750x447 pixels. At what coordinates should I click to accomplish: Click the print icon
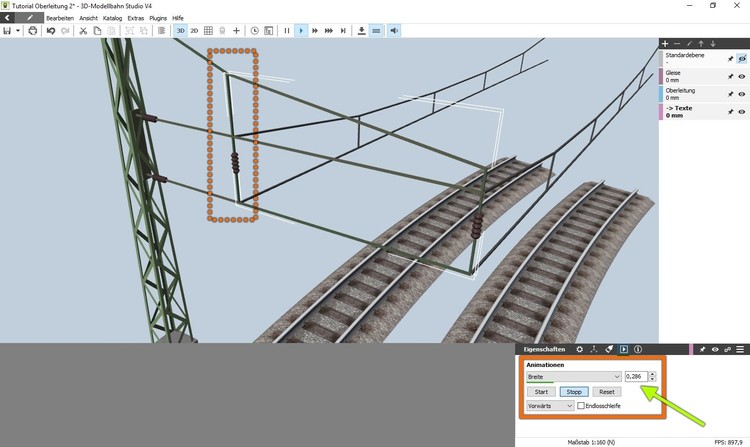tap(33, 31)
